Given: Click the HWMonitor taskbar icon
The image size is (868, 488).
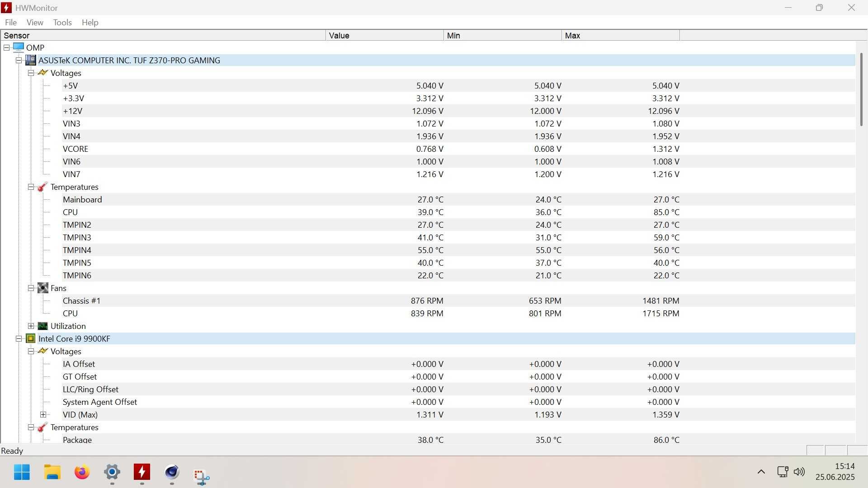Looking at the screenshot, I should (x=142, y=472).
